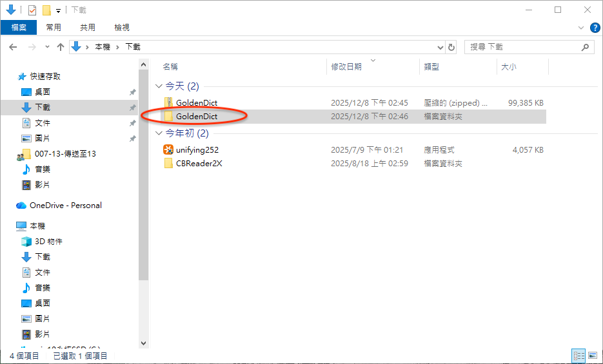Sort files by 修改日期 column header
Viewport: 603px width, 364px height.
pos(346,67)
